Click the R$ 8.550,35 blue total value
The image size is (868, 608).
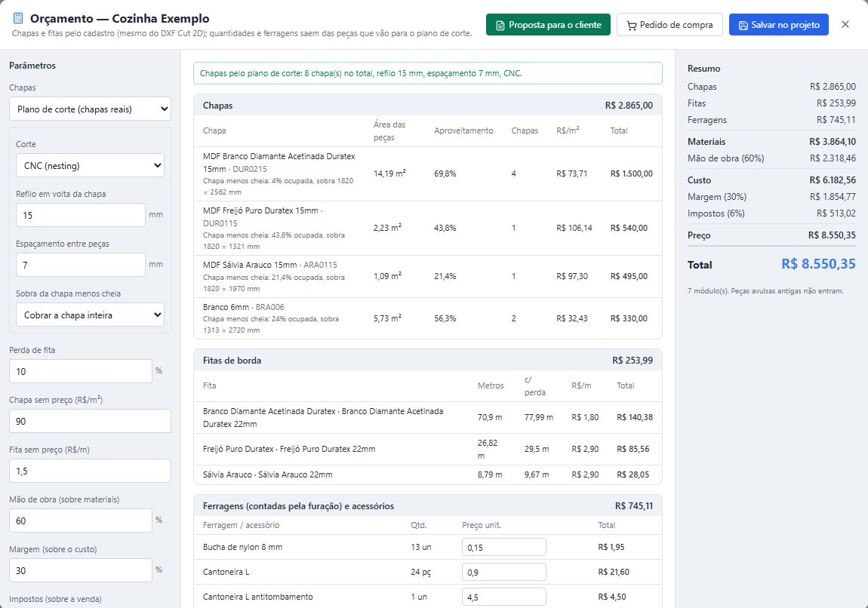[818, 264]
